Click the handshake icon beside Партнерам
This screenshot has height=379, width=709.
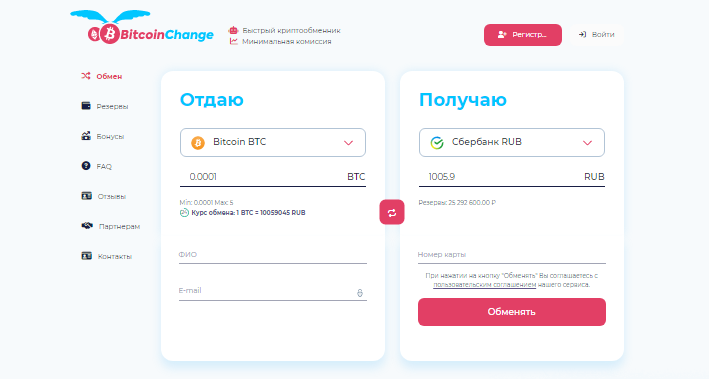(87, 225)
